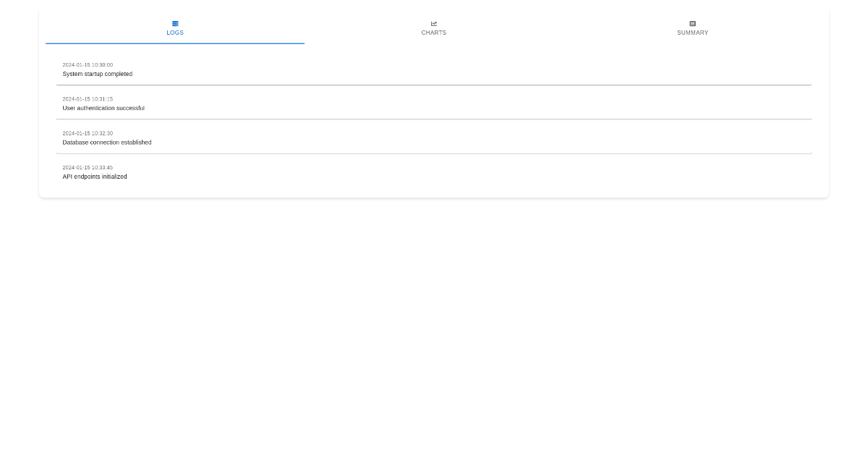The width and height of the screenshot is (868, 456).
Task: Click the 2024-01-15 10:31:15 timestamp
Action: pos(88,99)
